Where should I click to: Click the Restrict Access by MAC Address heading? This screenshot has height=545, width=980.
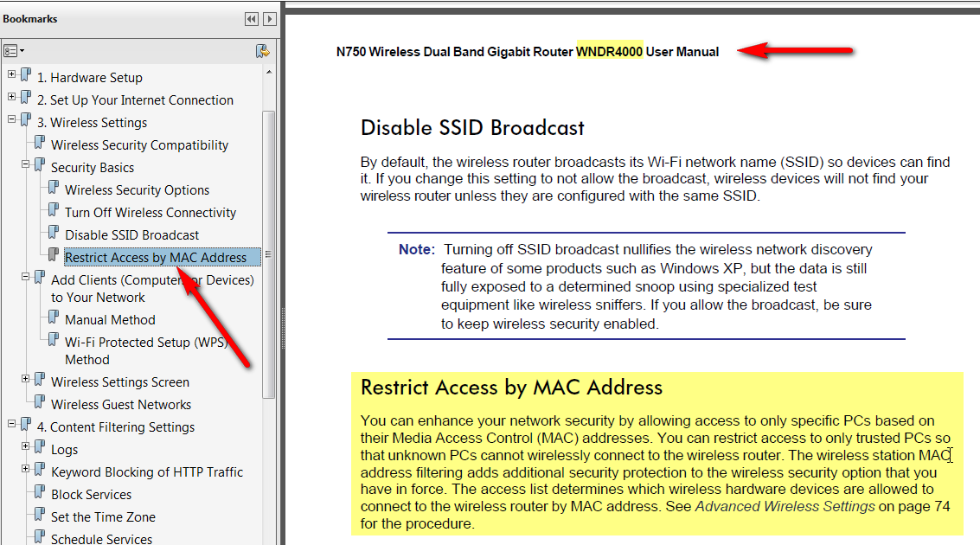[x=511, y=388]
